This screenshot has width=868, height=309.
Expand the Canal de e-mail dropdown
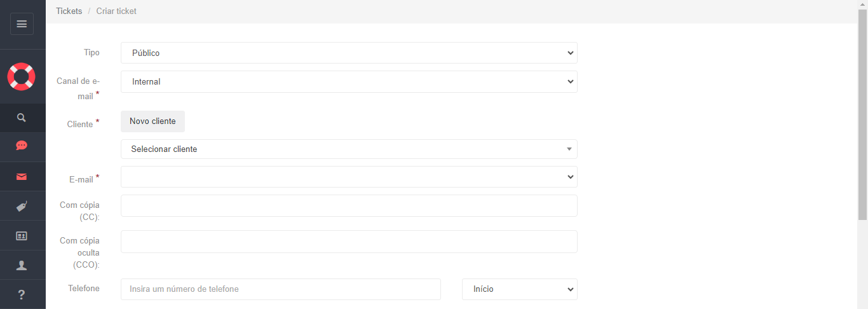pos(349,81)
